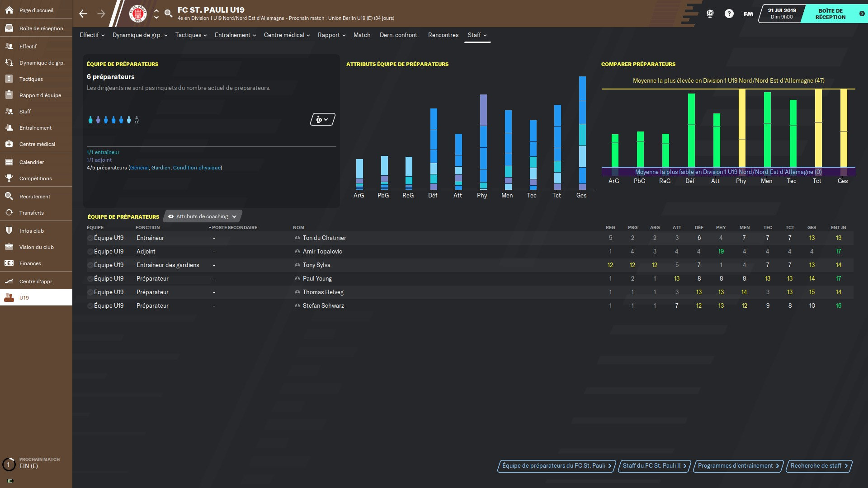The width and height of the screenshot is (868, 488).
Task: Open the Condition physique link
Action: click(197, 168)
